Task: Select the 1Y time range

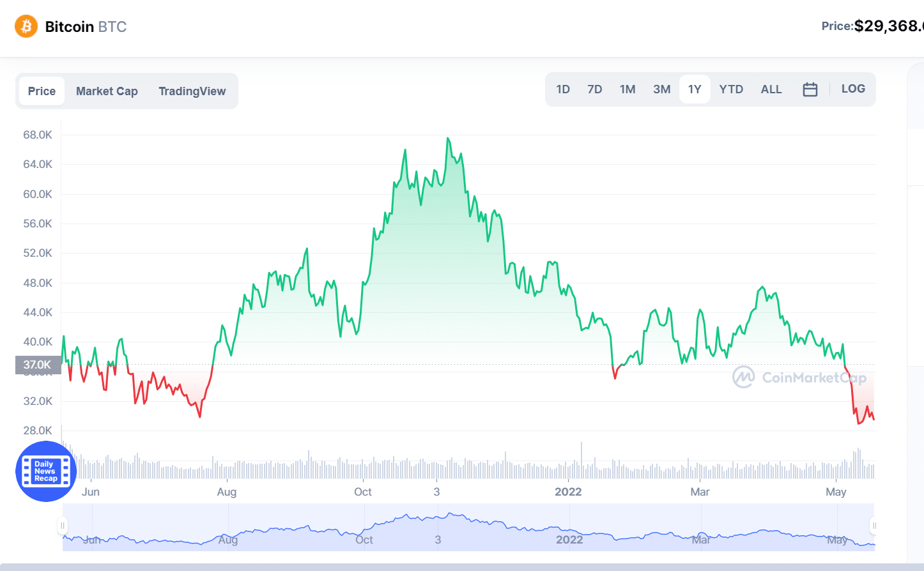Action: click(x=695, y=89)
